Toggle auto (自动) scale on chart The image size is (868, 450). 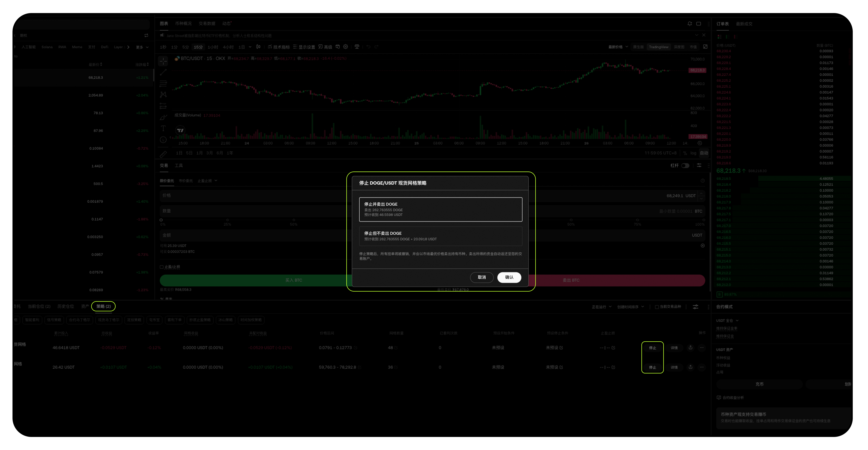(x=704, y=153)
